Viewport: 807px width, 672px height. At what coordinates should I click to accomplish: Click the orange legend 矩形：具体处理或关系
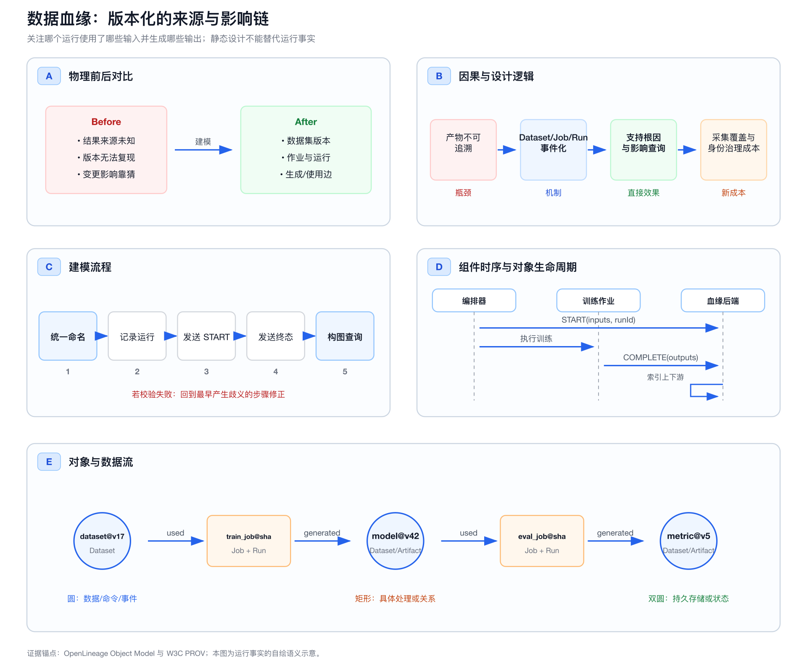[x=396, y=598]
